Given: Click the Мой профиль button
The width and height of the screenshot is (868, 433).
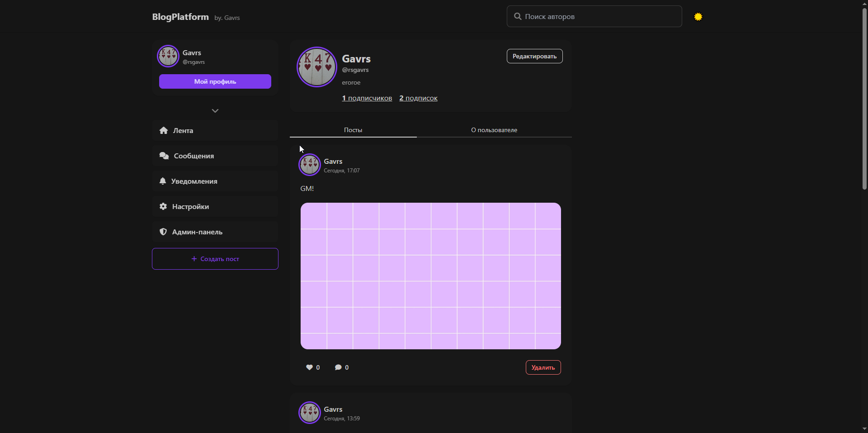Looking at the screenshot, I should point(215,81).
